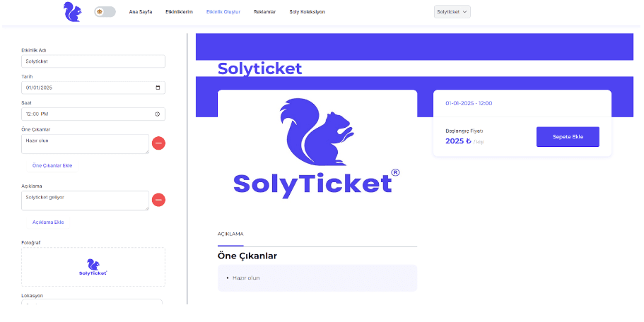Click the Sepete Ekle button
The width and height of the screenshot is (644, 322).
click(568, 136)
